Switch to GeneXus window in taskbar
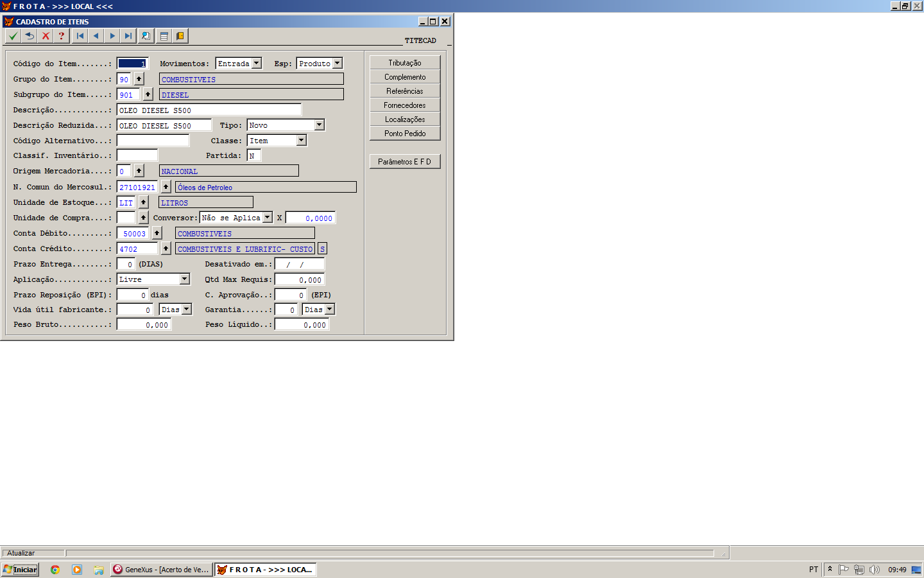 click(x=161, y=570)
